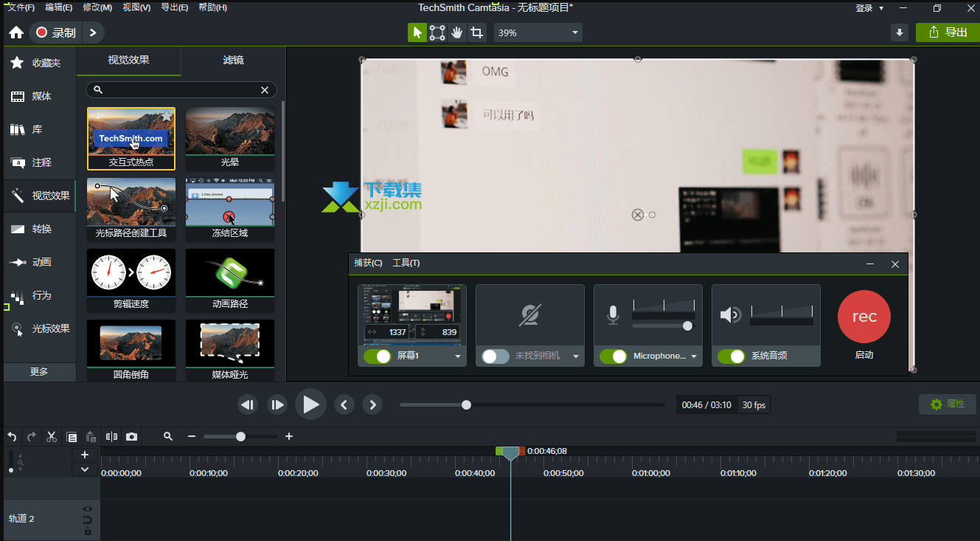
Task: Adjust the timeline zoom slider handle
Action: point(240,437)
